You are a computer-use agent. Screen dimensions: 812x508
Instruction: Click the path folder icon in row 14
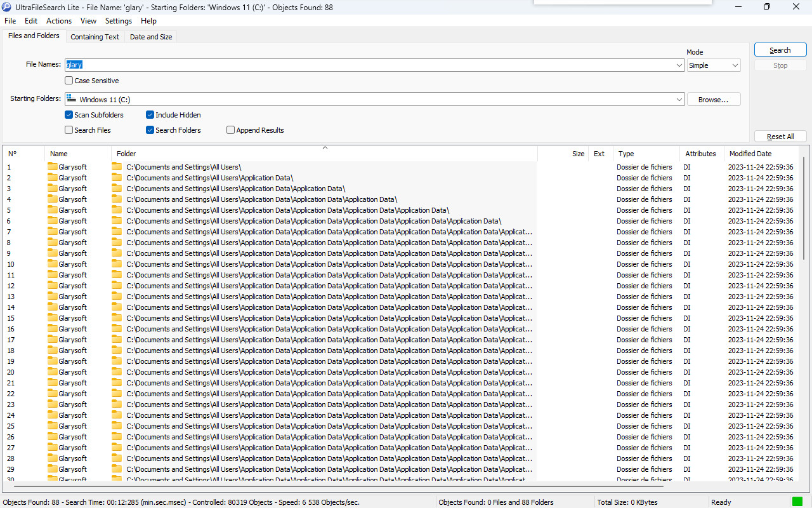[117, 307]
